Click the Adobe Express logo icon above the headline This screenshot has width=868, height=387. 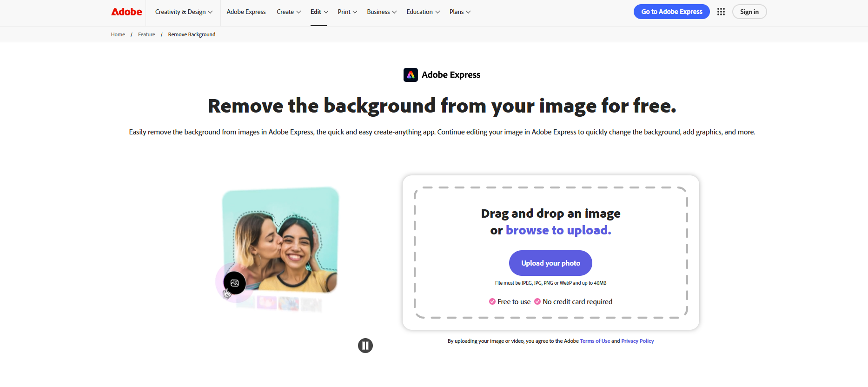(x=411, y=75)
